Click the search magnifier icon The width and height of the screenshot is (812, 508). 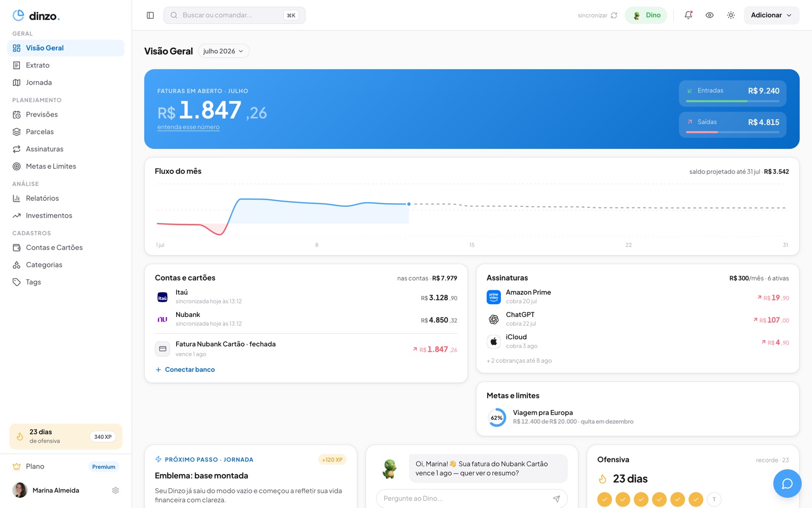click(x=174, y=15)
